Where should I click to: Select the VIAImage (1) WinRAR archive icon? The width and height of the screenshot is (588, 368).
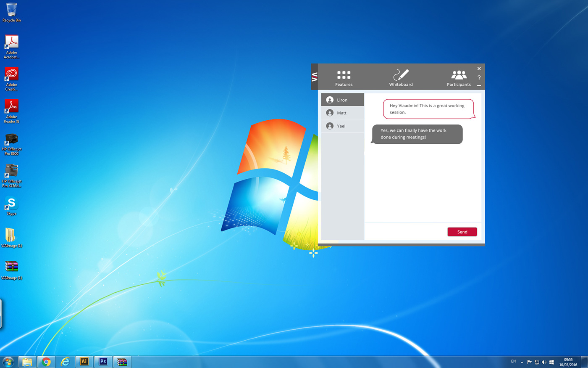[12, 270]
